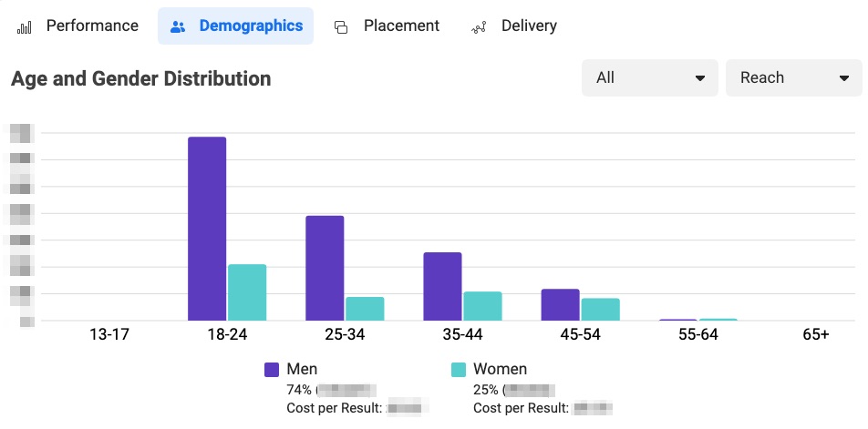
Task: Click the Demographics people icon
Action: pos(178,27)
